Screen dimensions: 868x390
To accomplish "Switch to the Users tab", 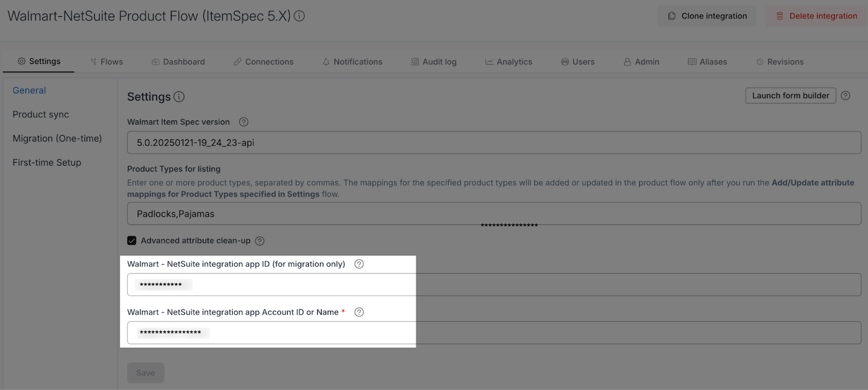I will [578, 62].
